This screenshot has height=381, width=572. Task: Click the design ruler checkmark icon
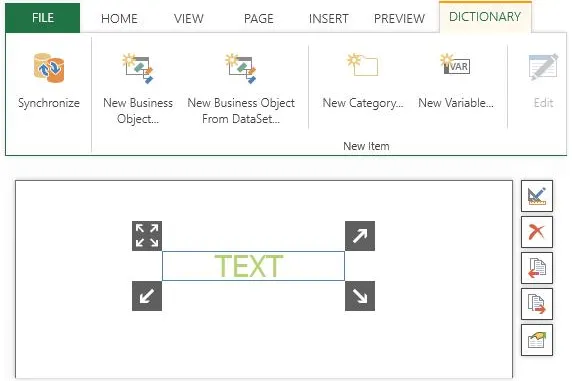tap(537, 196)
